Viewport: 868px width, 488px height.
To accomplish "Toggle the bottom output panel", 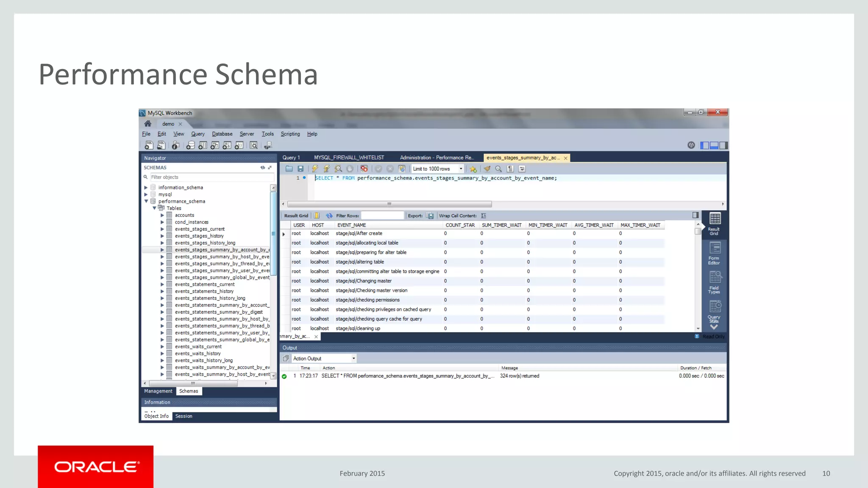I will click(x=714, y=145).
